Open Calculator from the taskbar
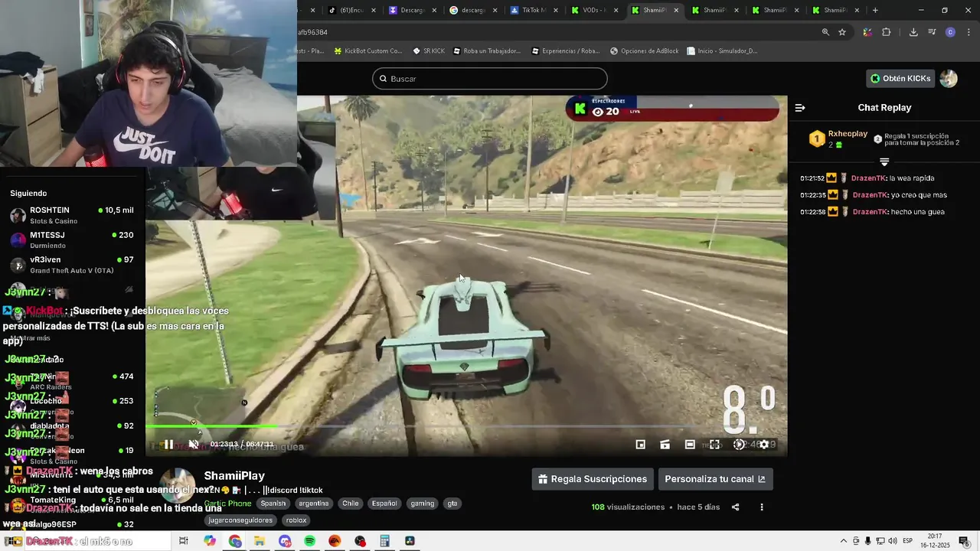 (385, 541)
